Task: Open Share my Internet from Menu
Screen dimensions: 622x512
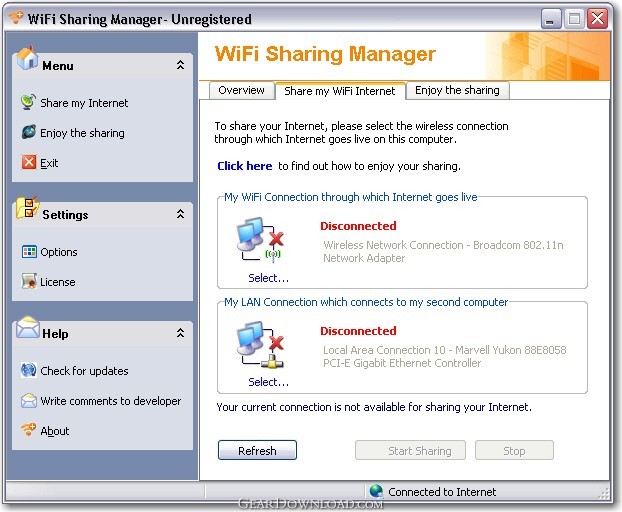Action: pyautogui.click(x=84, y=103)
